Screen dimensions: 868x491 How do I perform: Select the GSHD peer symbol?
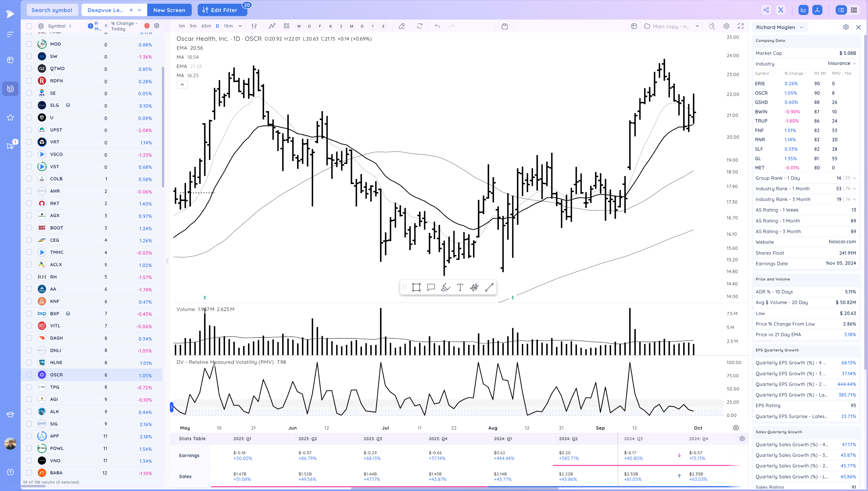pyautogui.click(x=761, y=102)
